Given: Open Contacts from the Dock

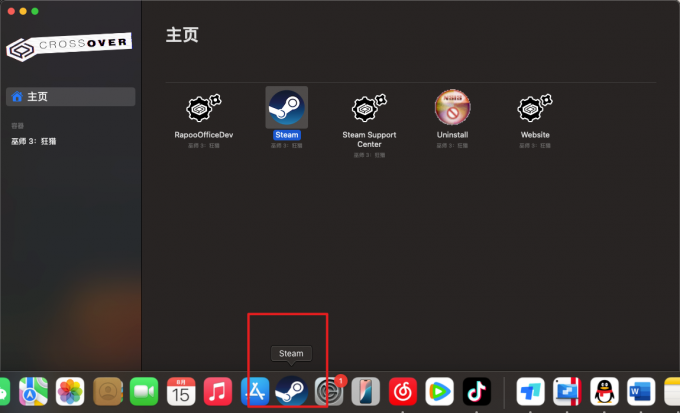Looking at the screenshot, I should pyautogui.click(x=108, y=392).
